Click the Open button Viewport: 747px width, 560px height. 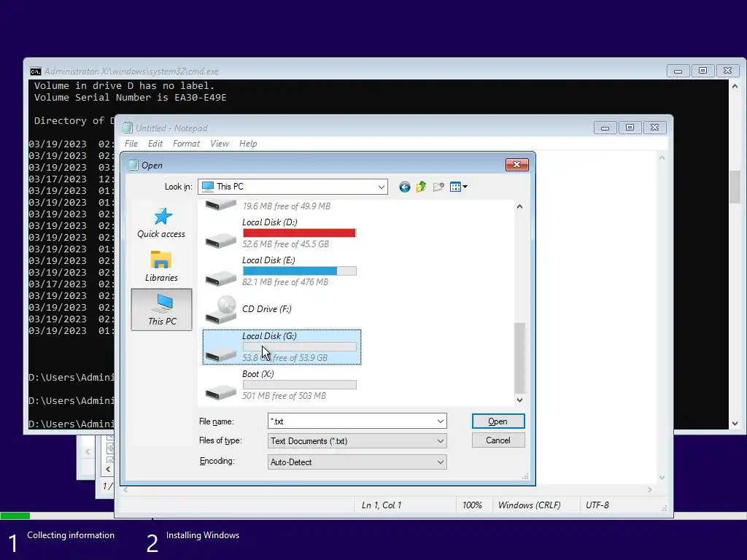(498, 421)
